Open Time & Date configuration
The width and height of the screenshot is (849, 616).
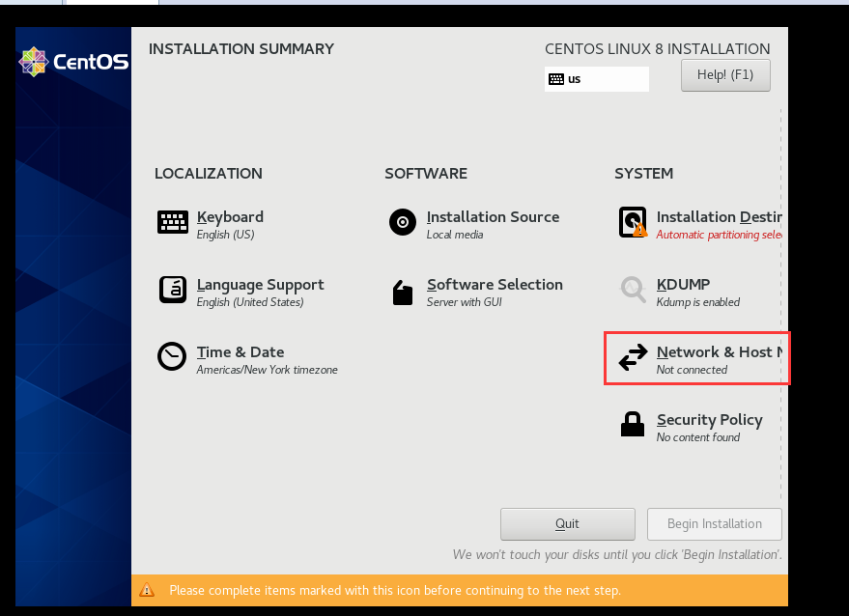tap(241, 352)
